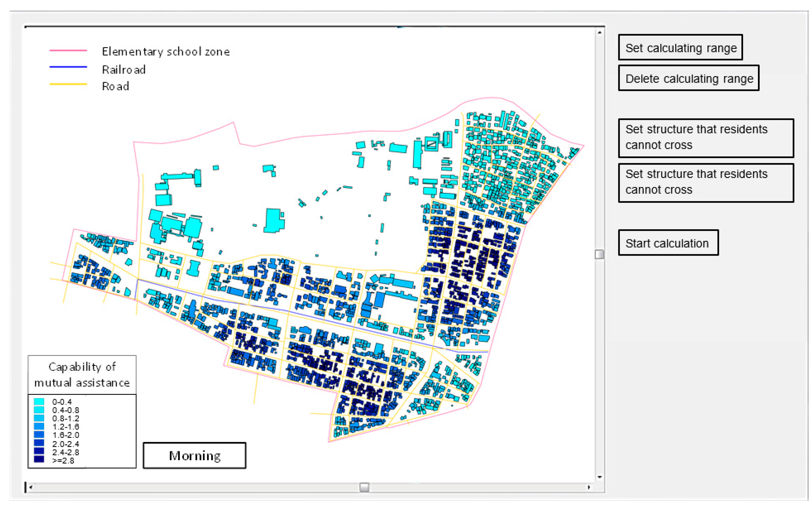Click the horizontal scrollbar left arrow
Screen dimensions: 812x511
(x=31, y=487)
